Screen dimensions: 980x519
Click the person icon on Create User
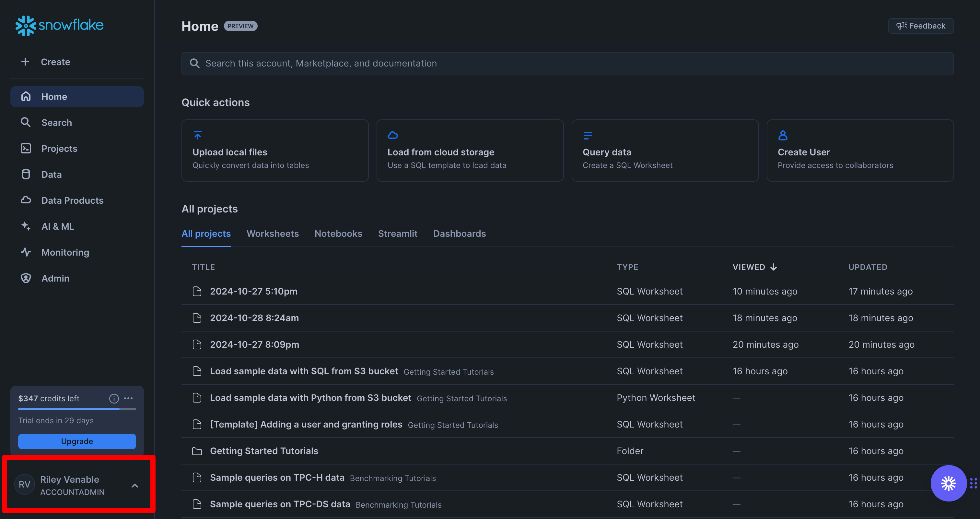783,135
